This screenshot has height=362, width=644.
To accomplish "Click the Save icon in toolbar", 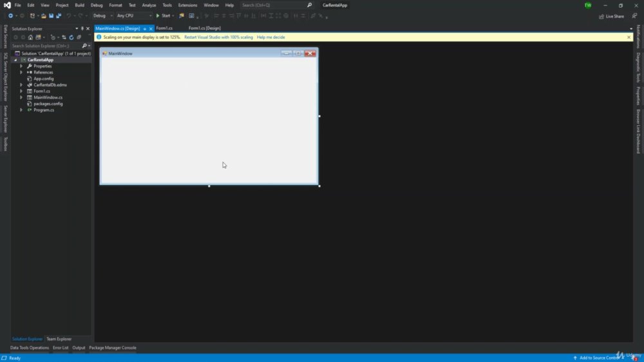I will click(51, 15).
